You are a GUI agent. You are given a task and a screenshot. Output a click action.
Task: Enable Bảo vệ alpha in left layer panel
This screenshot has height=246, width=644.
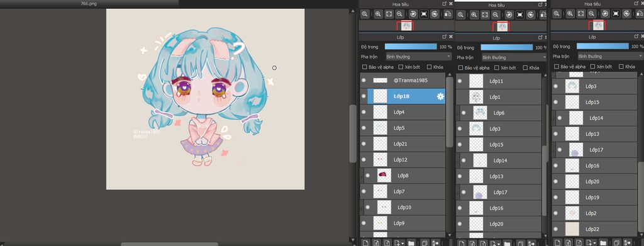pyautogui.click(x=364, y=67)
